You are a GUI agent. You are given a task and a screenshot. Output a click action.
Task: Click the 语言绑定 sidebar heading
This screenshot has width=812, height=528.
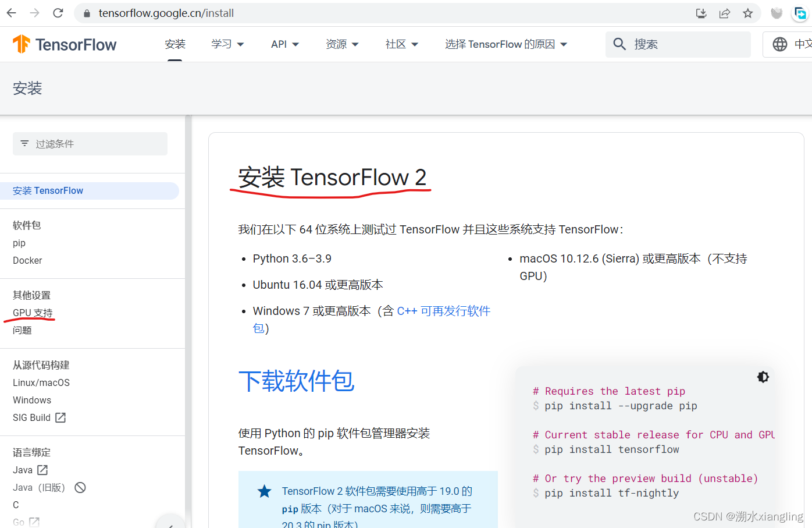(x=31, y=452)
